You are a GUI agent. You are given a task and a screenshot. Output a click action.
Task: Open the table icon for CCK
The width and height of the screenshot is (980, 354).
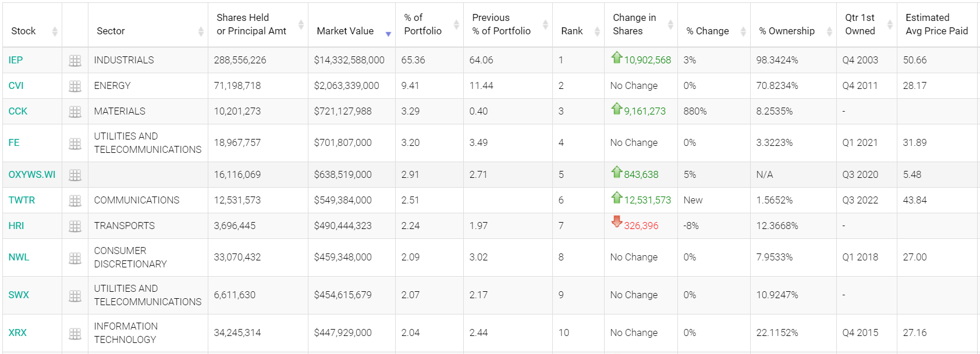coord(75,112)
